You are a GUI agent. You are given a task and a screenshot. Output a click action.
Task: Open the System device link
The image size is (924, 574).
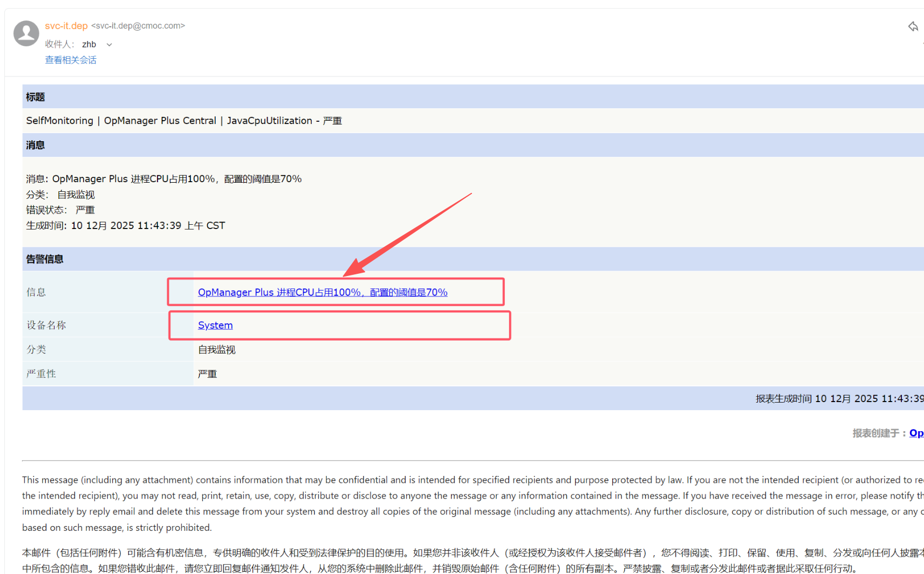pos(215,325)
